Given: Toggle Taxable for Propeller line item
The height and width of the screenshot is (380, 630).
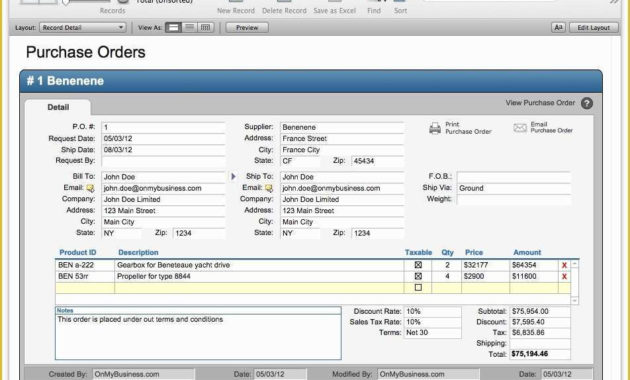Looking at the screenshot, I should [418, 276].
